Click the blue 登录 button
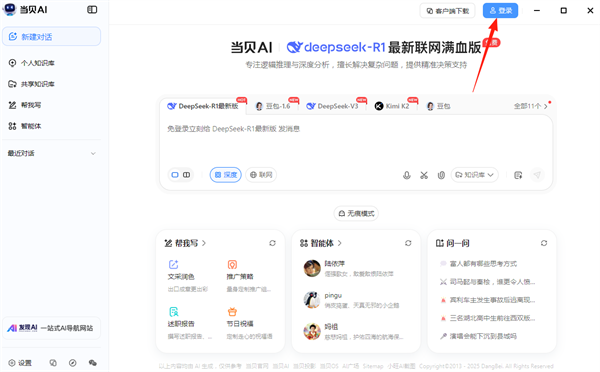600x372 pixels. pos(501,11)
